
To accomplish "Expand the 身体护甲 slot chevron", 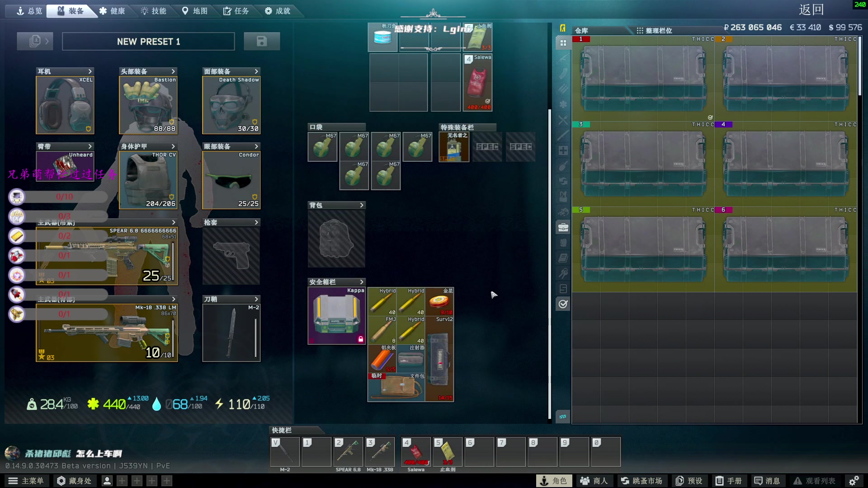I will point(173,146).
